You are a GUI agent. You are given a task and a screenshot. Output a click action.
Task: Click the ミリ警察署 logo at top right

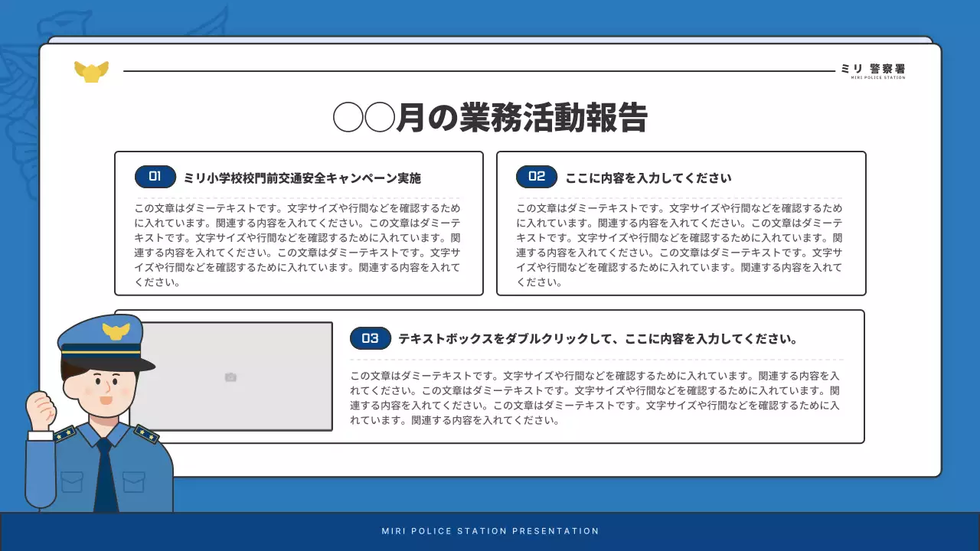pyautogui.click(x=874, y=70)
